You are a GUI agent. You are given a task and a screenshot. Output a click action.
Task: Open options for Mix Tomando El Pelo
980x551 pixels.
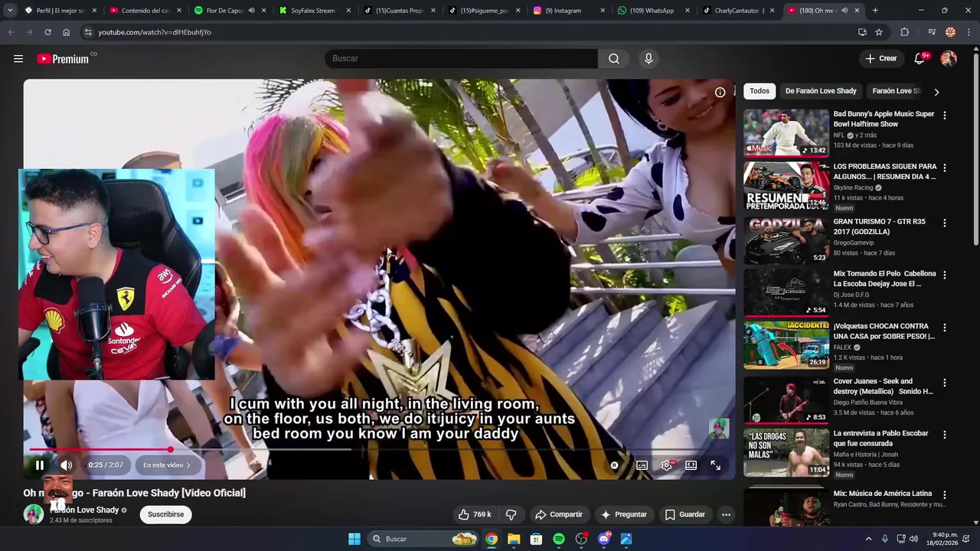(944, 275)
